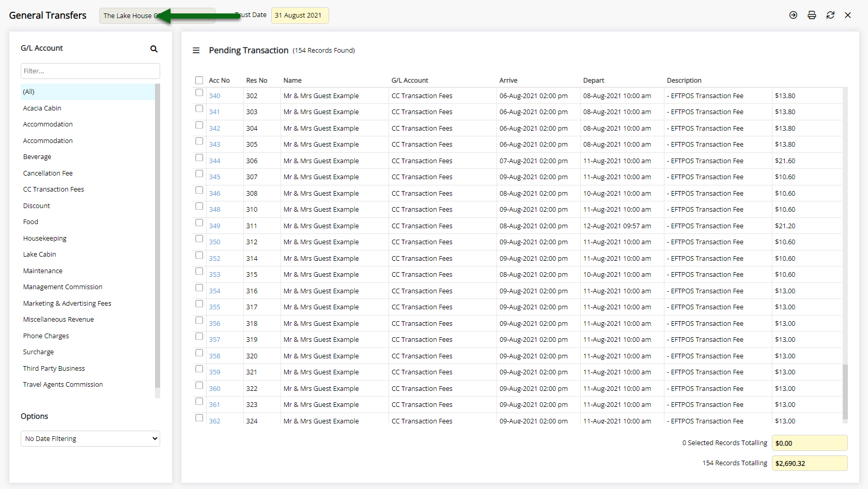This screenshot has width=868, height=489.
Task: Sort by the Arrive column header
Action: tap(508, 81)
